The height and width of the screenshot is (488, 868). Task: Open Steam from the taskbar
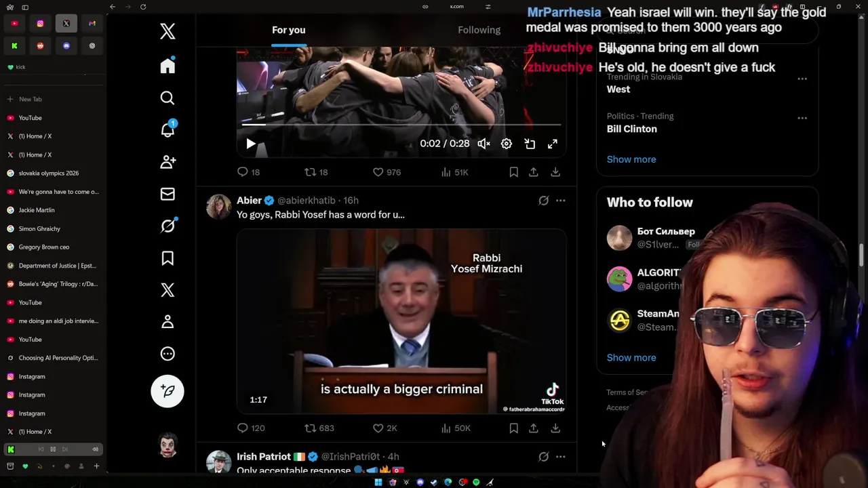point(434,483)
